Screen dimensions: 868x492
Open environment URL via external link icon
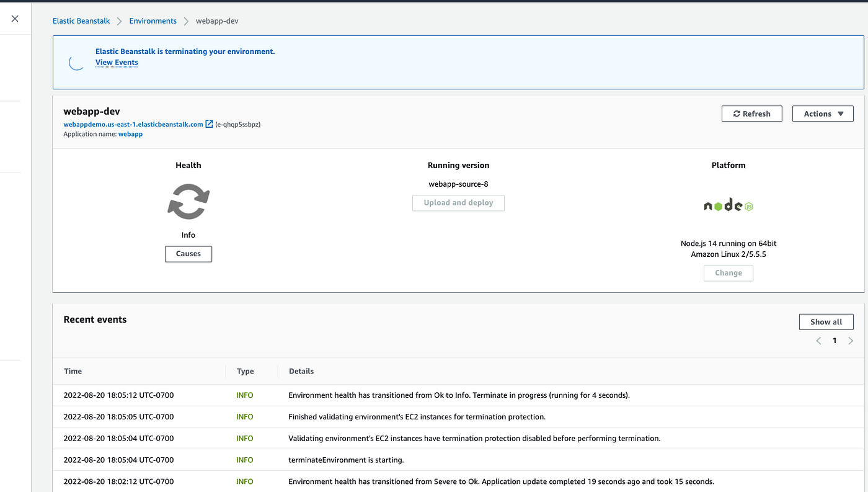click(x=208, y=123)
